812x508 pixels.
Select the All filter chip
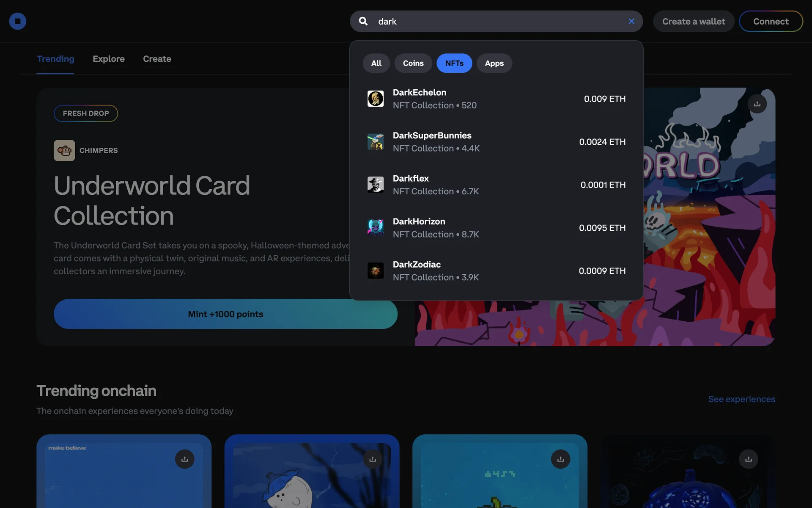click(x=376, y=63)
